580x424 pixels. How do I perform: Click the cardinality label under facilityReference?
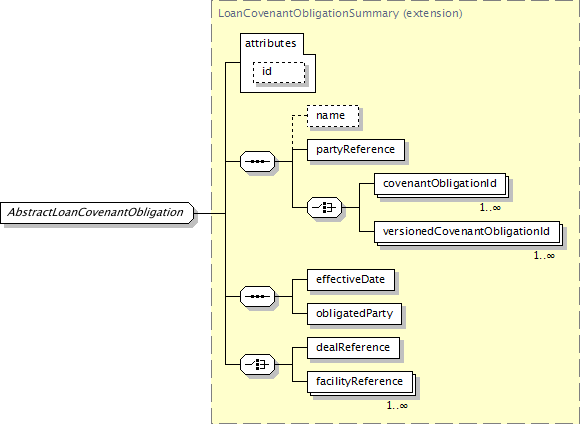pyautogui.click(x=397, y=406)
